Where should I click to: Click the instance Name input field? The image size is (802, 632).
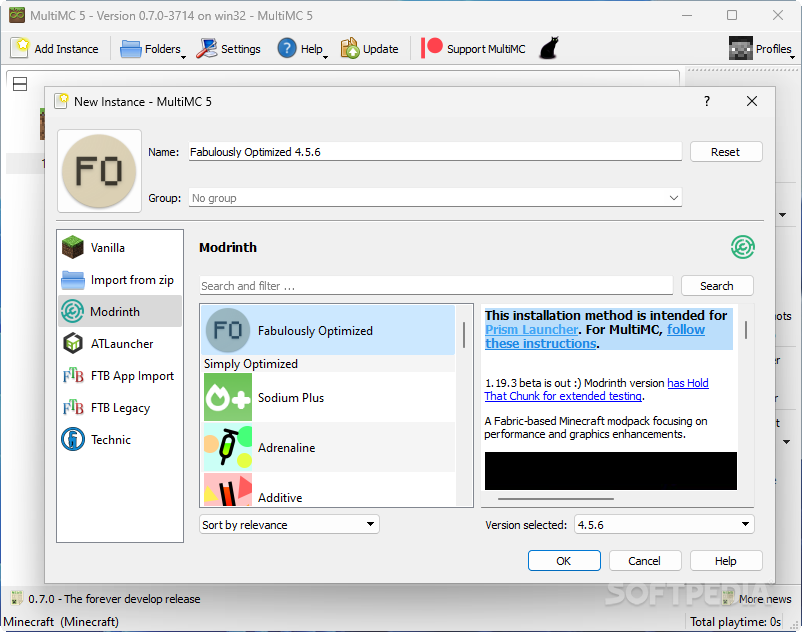pos(435,152)
